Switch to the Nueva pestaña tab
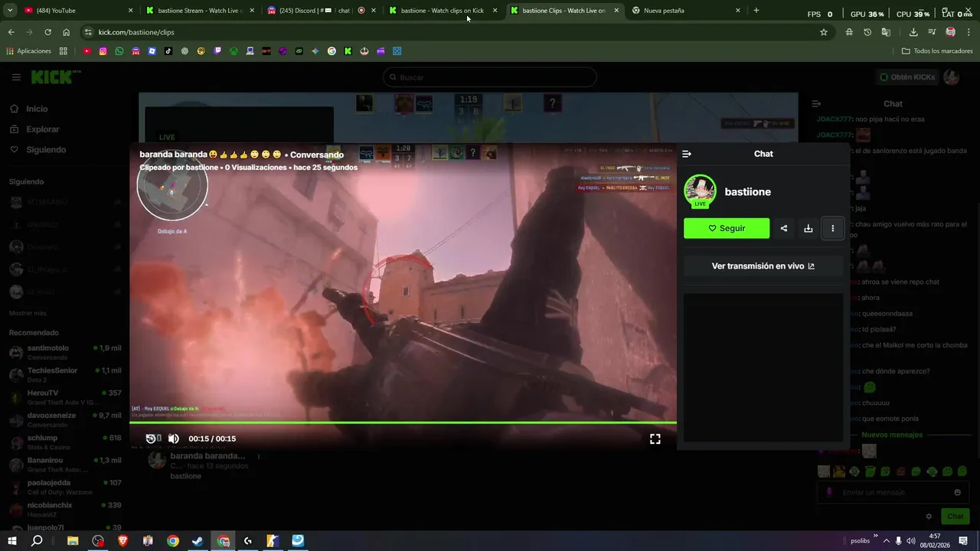The height and width of the screenshot is (551, 980). click(685, 11)
